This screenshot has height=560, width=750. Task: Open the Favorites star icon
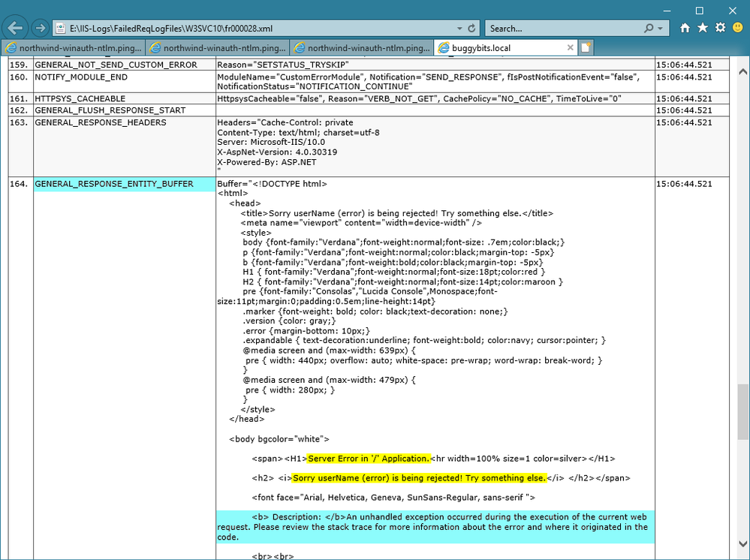(703, 28)
